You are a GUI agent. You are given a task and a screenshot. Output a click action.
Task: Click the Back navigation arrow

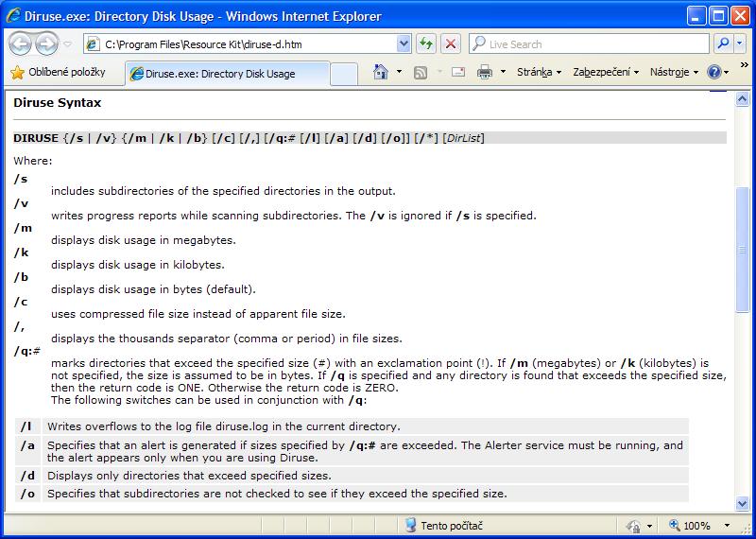[x=20, y=44]
